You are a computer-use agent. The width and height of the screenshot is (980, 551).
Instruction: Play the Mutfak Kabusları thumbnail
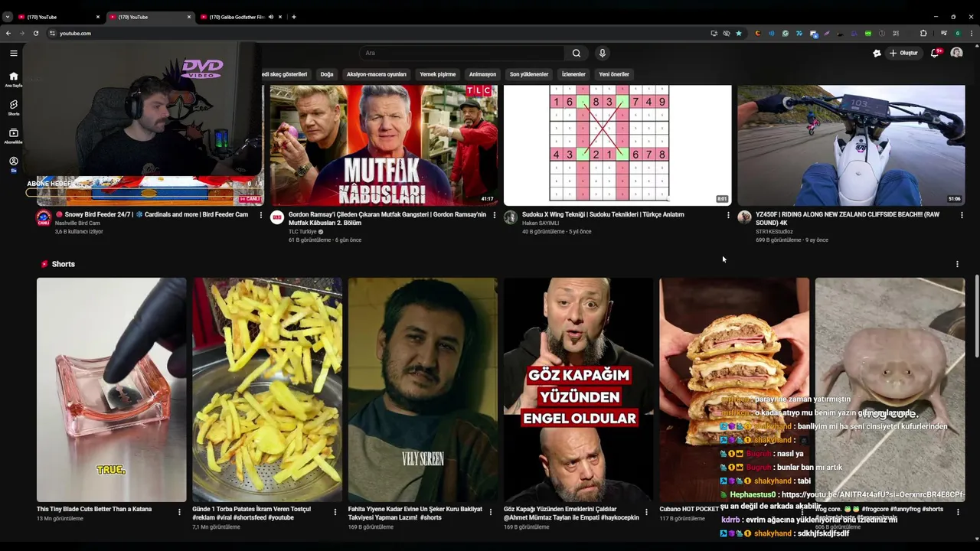[x=384, y=145]
